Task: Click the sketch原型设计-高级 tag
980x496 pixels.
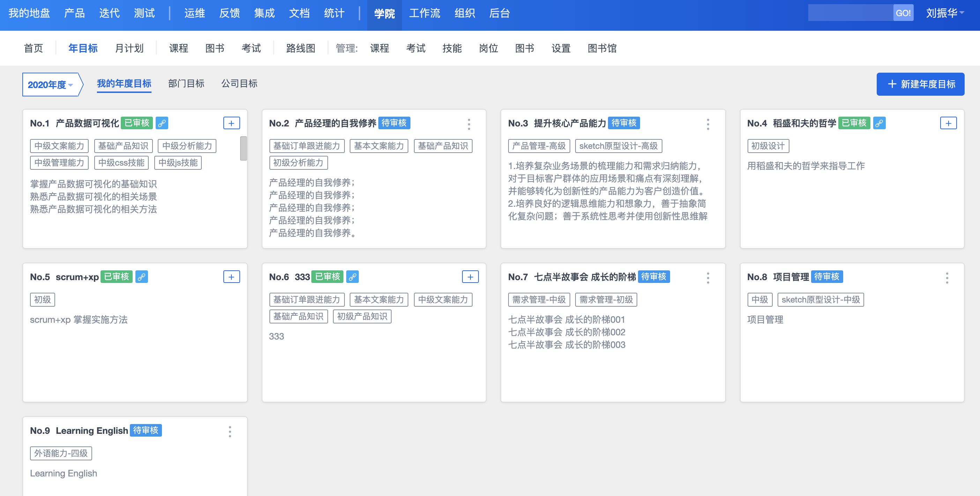Action: pos(618,146)
